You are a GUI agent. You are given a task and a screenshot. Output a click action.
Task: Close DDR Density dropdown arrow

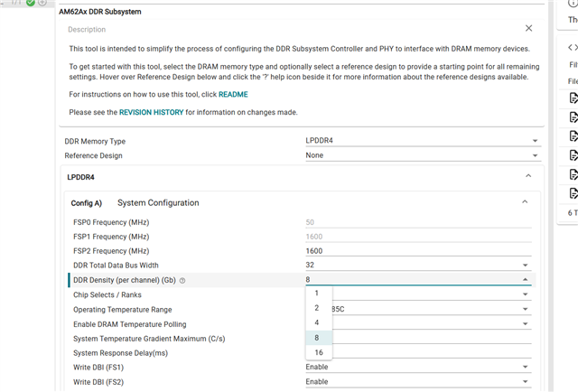point(526,279)
